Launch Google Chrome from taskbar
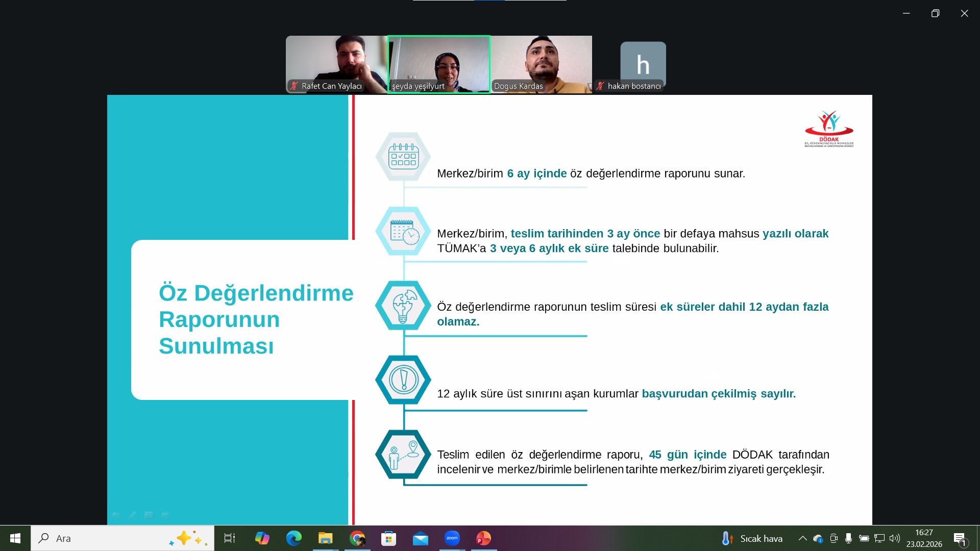The image size is (980, 551). 357,538
